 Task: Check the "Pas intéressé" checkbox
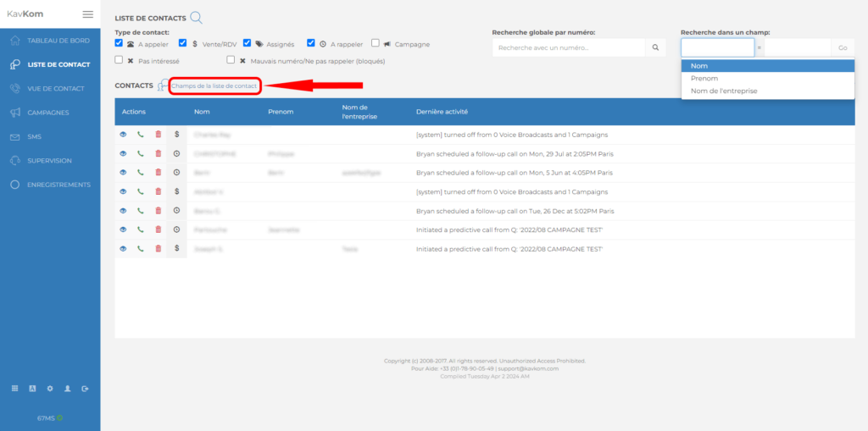120,60
